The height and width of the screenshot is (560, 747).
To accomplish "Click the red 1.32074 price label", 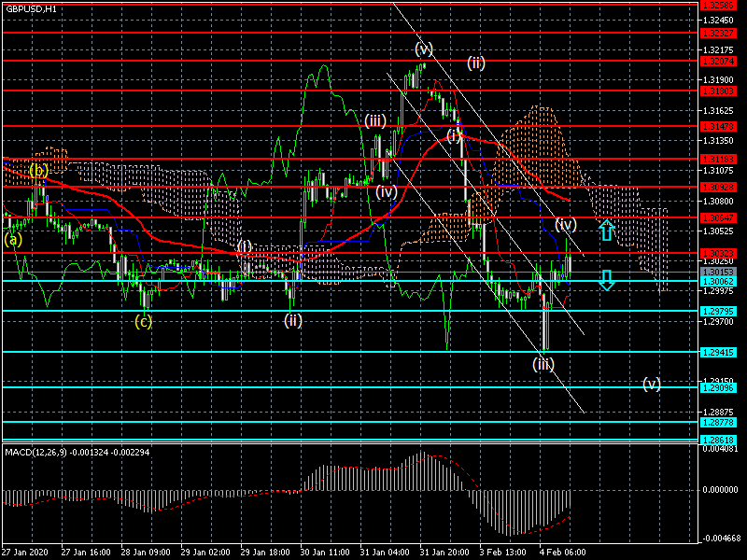I will click(718, 62).
